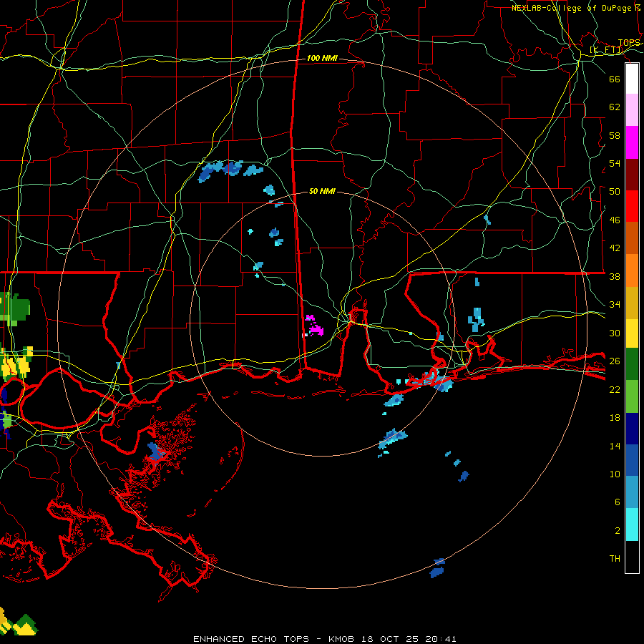Image resolution: width=644 pixels, height=644 pixels.
Task: Select the cyan legend swatch
Action: [632, 525]
